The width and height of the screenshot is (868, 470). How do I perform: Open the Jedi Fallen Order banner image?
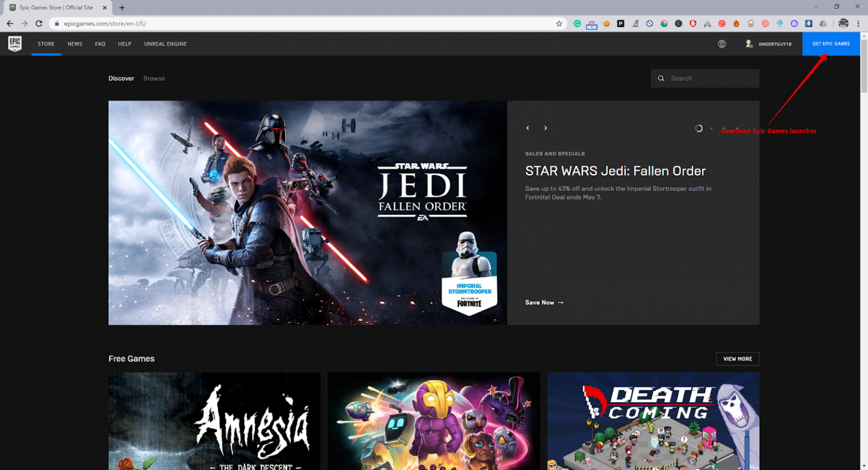pyautogui.click(x=307, y=212)
